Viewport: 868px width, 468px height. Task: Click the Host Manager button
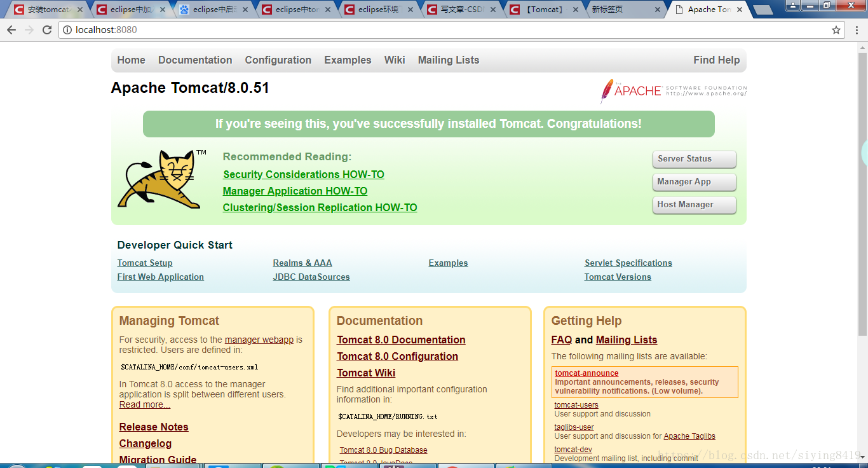694,205
